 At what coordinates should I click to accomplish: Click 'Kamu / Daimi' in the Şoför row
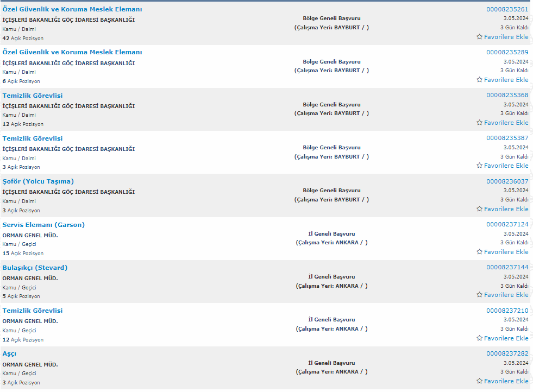(19, 201)
